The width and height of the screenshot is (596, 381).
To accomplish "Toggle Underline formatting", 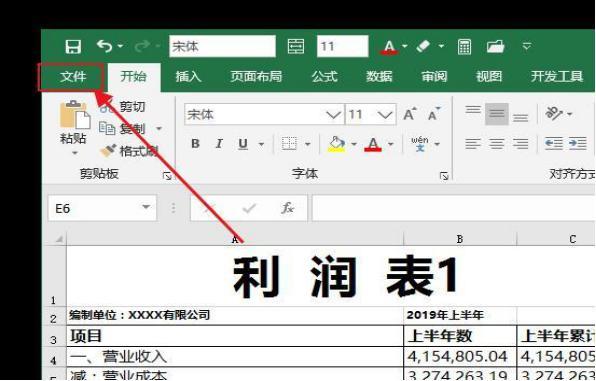I will tap(243, 144).
